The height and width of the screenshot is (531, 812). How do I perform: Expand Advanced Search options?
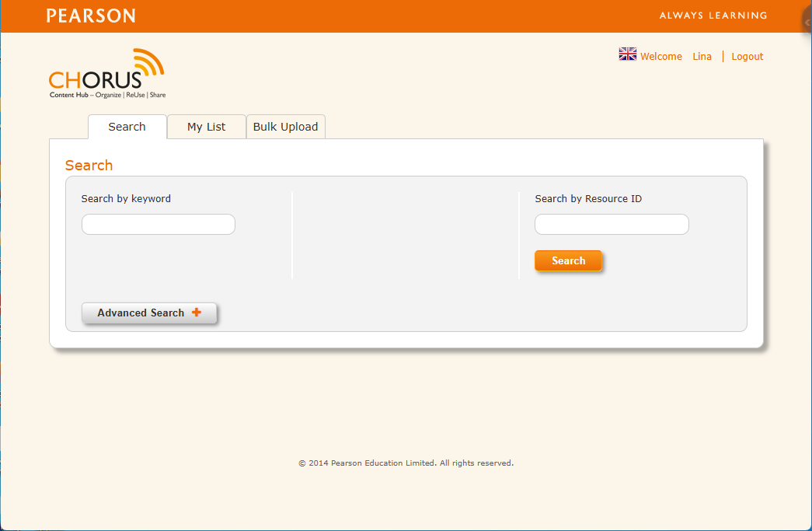pyautogui.click(x=149, y=313)
